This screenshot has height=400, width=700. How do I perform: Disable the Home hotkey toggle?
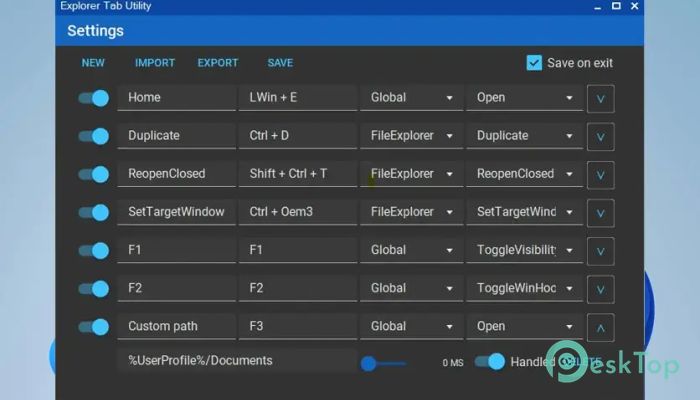click(94, 98)
